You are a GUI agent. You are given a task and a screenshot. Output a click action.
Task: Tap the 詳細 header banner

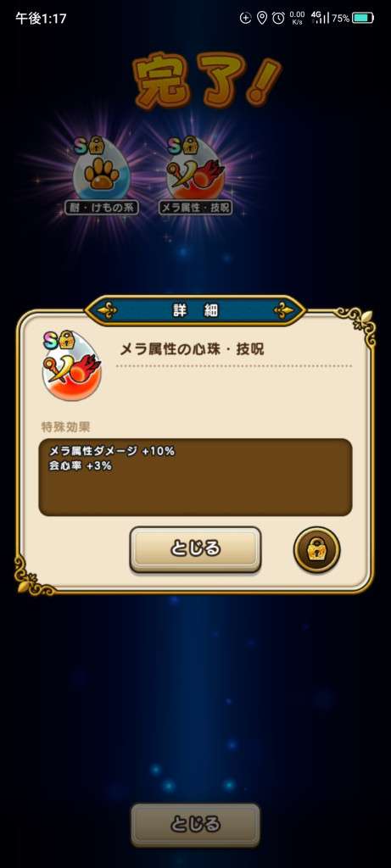click(195, 310)
